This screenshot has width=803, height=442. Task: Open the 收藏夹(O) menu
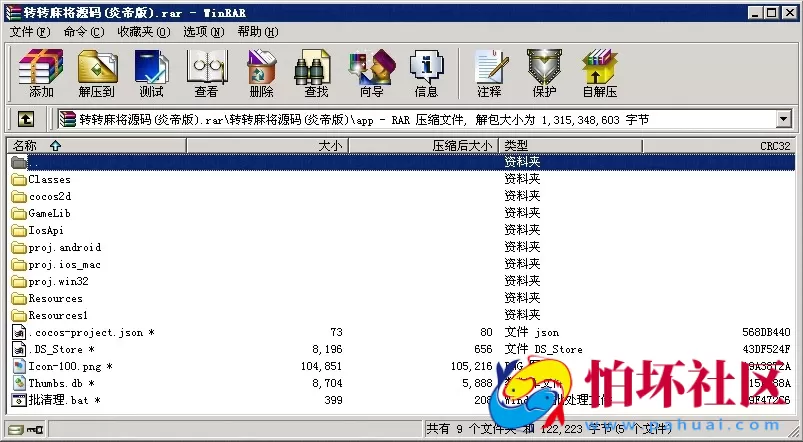(x=144, y=32)
